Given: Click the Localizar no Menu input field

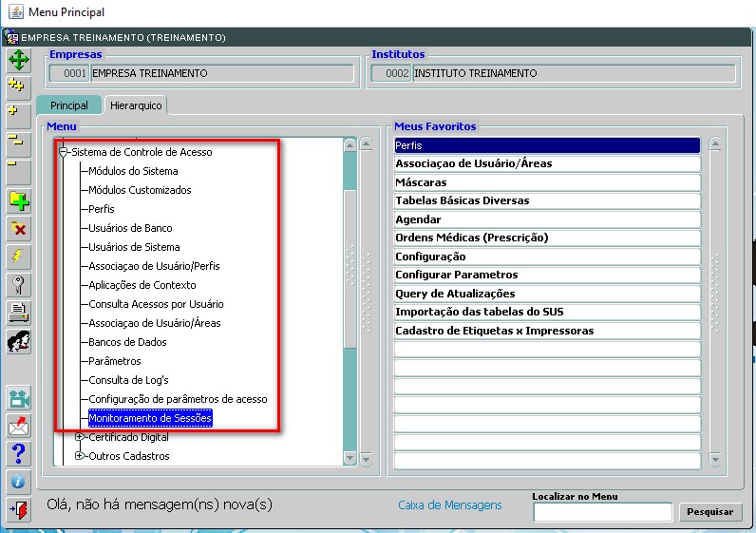Looking at the screenshot, I should [603, 512].
